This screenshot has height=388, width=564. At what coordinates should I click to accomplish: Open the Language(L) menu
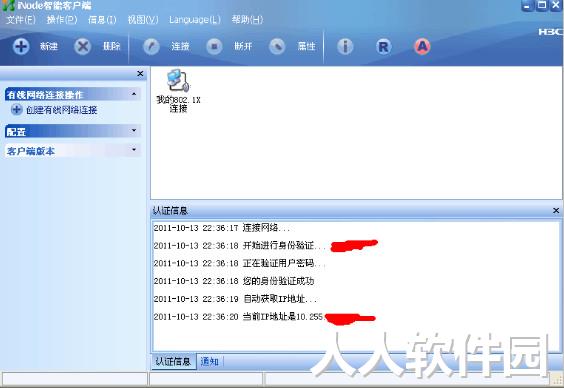tap(195, 19)
